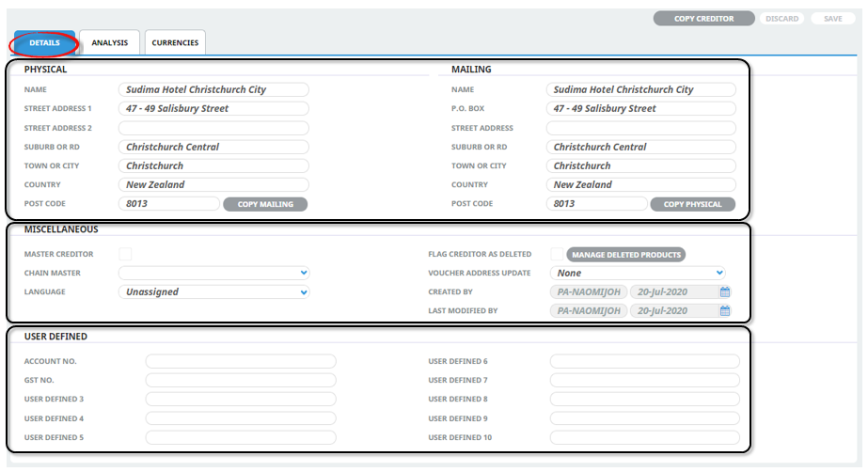The width and height of the screenshot is (868, 472).
Task: Click the Last Modified By user field
Action: (x=589, y=310)
